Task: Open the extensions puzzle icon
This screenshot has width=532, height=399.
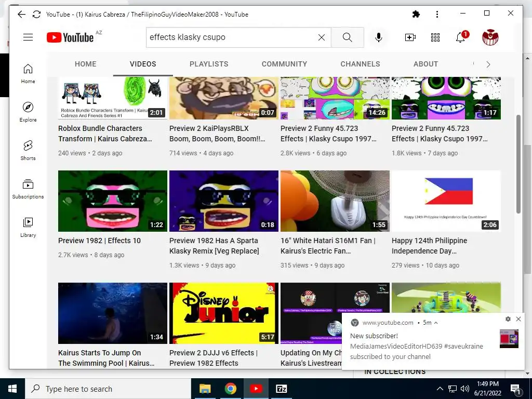Action: click(416, 14)
